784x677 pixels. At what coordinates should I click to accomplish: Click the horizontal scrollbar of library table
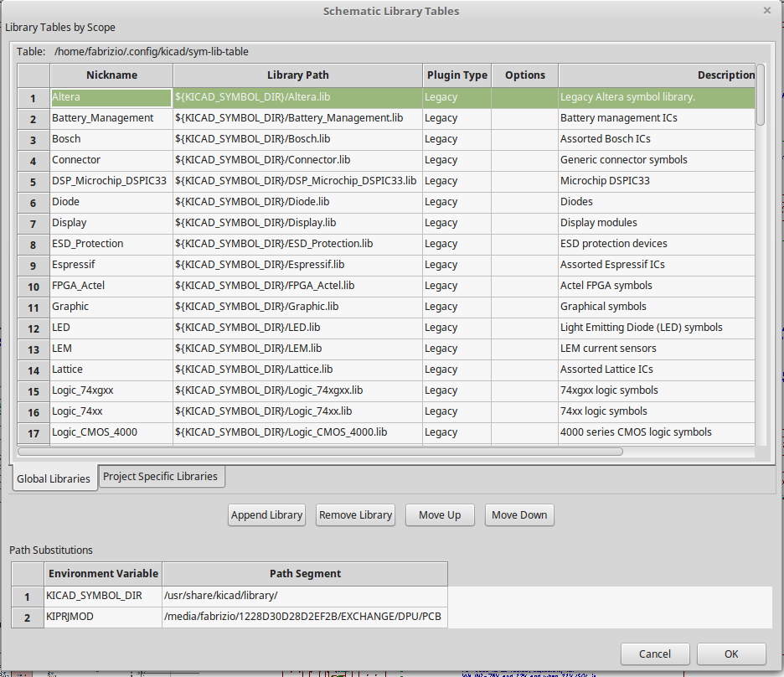pyautogui.click(x=320, y=452)
